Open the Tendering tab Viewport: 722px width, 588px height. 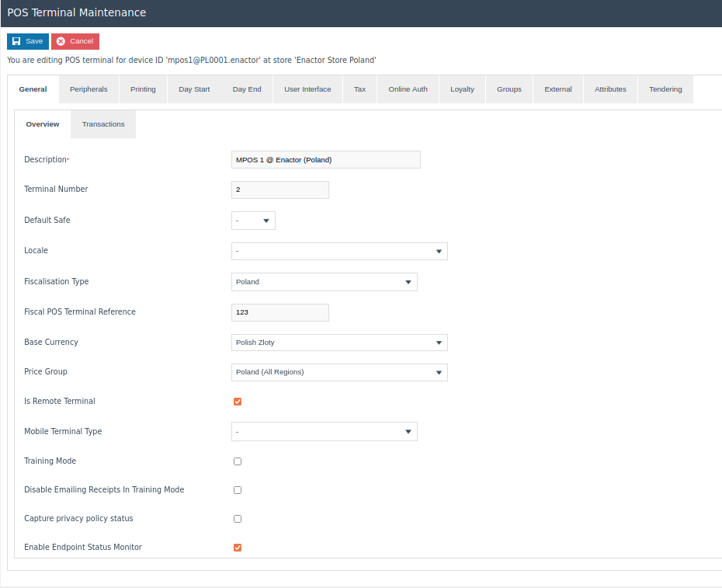point(665,89)
